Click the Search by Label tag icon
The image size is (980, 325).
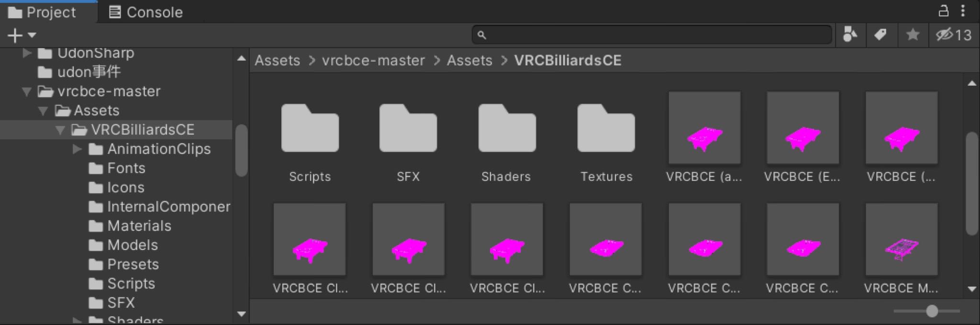(x=880, y=34)
